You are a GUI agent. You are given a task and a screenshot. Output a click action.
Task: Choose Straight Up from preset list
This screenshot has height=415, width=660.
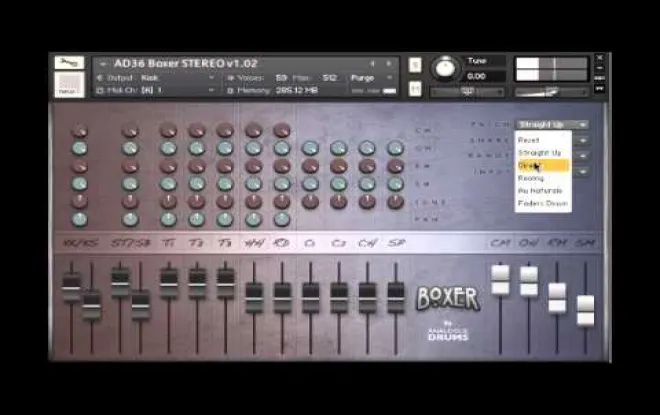tap(543, 152)
